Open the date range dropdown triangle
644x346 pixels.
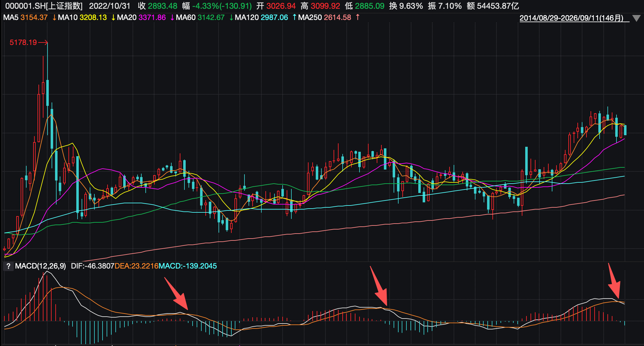click(636, 18)
